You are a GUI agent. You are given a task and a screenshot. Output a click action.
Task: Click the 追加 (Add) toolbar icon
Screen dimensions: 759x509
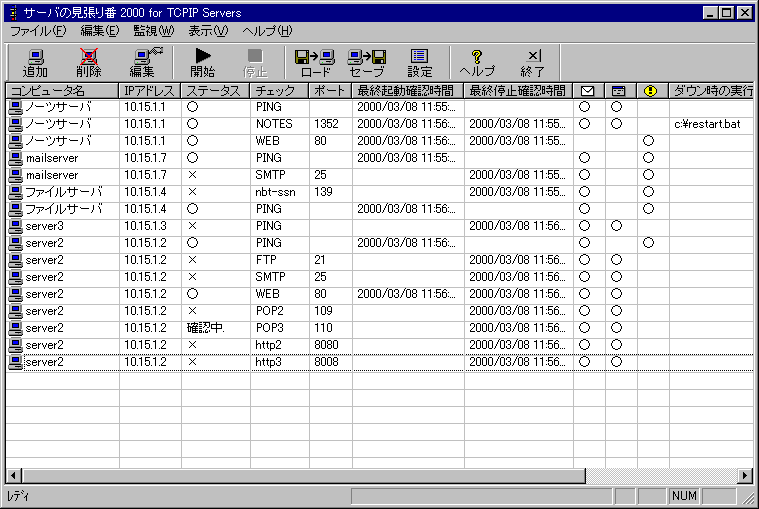click(35, 62)
